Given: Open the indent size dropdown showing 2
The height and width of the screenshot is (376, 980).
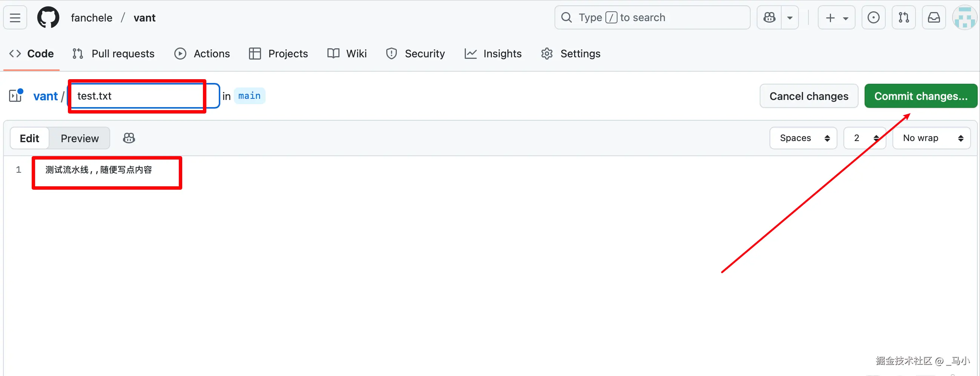Looking at the screenshot, I should [865, 138].
